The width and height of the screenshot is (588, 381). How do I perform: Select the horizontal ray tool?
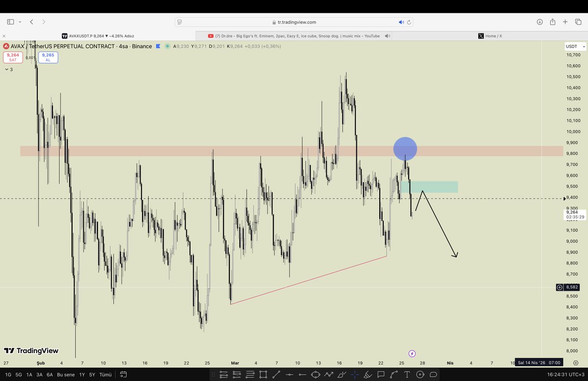(302, 375)
